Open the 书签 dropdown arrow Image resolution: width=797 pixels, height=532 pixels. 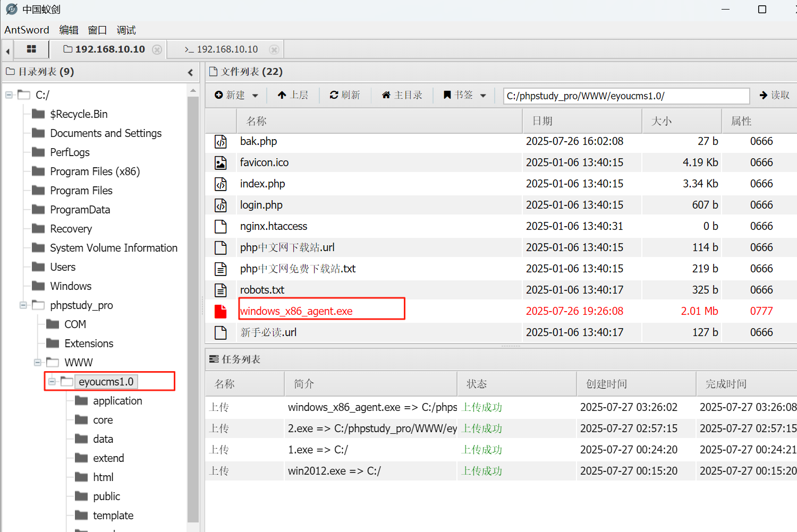[x=483, y=96]
